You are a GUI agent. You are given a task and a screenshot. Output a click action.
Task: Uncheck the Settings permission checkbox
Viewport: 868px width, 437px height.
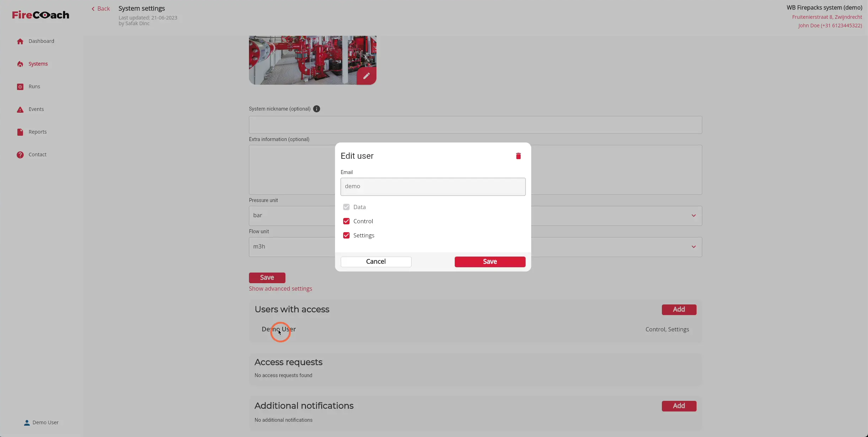[346, 235]
